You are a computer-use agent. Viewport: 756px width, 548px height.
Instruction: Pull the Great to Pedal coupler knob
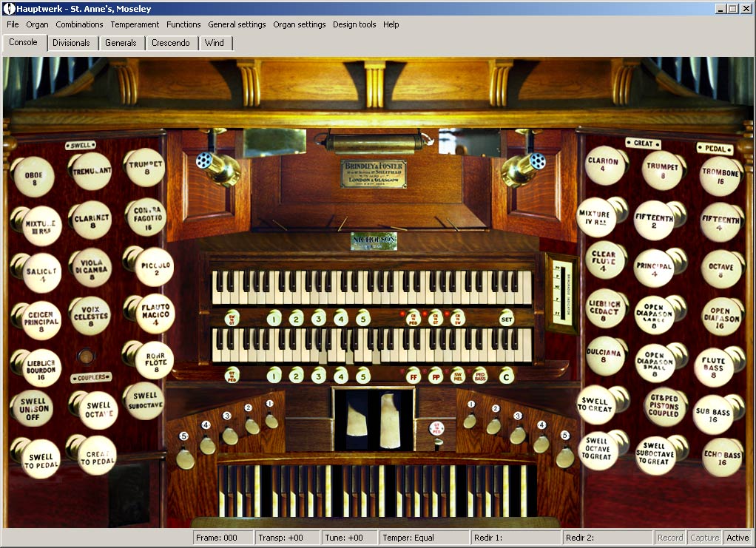pyautogui.click(x=98, y=456)
